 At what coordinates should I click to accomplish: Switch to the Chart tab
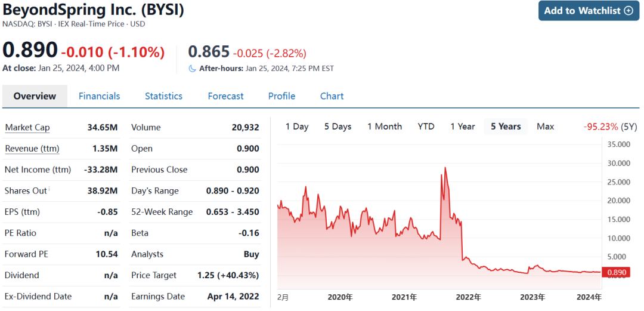pos(332,96)
